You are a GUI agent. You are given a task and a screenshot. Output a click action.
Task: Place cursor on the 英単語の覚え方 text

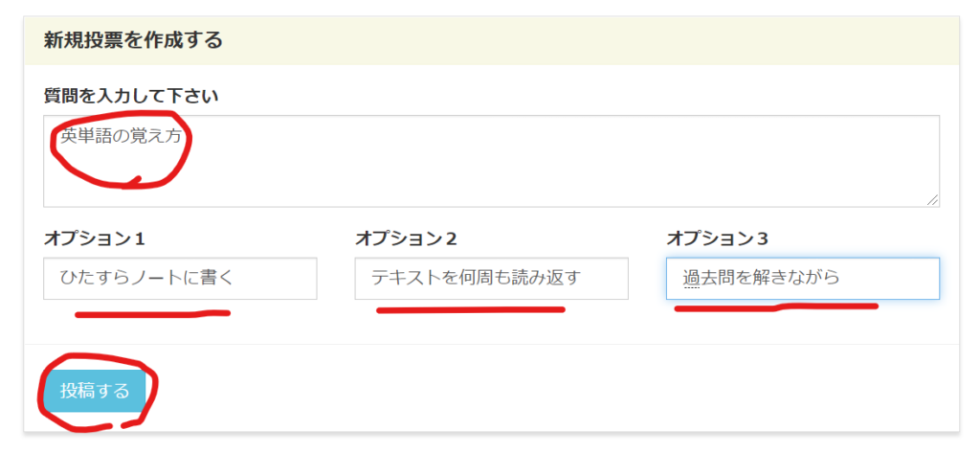point(121,135)
